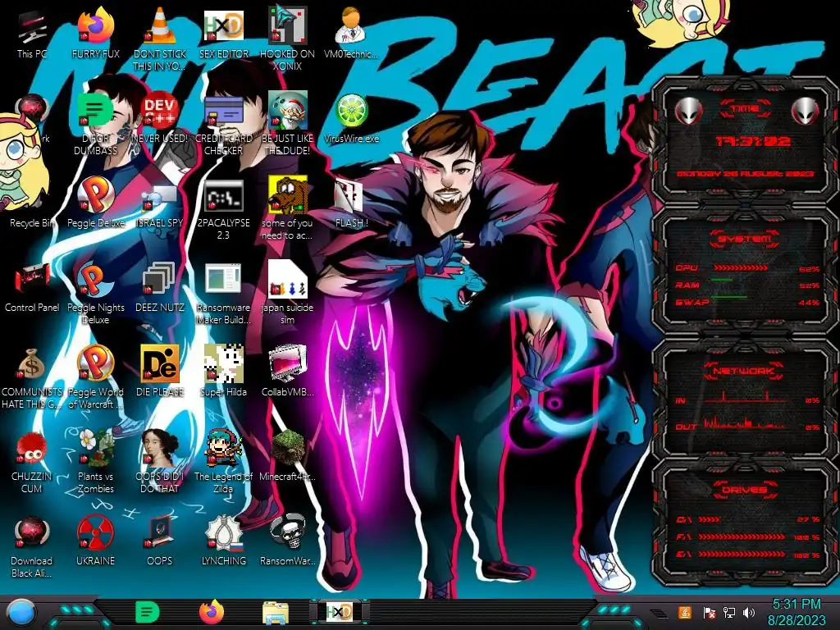Open the CREDIT CARD CHECKER shortcut

click(x=224, y=125)
